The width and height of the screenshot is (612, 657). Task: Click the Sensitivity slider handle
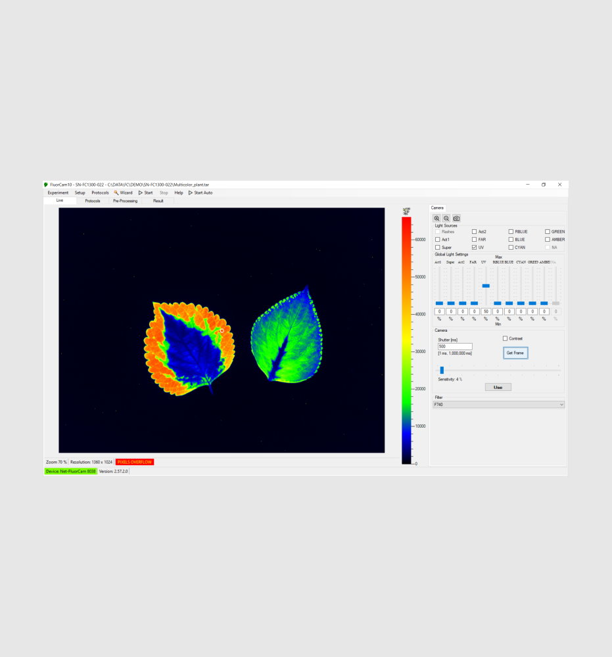[442, 370]
